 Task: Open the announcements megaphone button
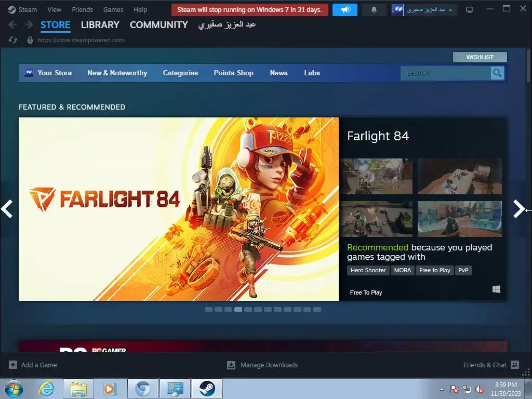pos(345,10)
